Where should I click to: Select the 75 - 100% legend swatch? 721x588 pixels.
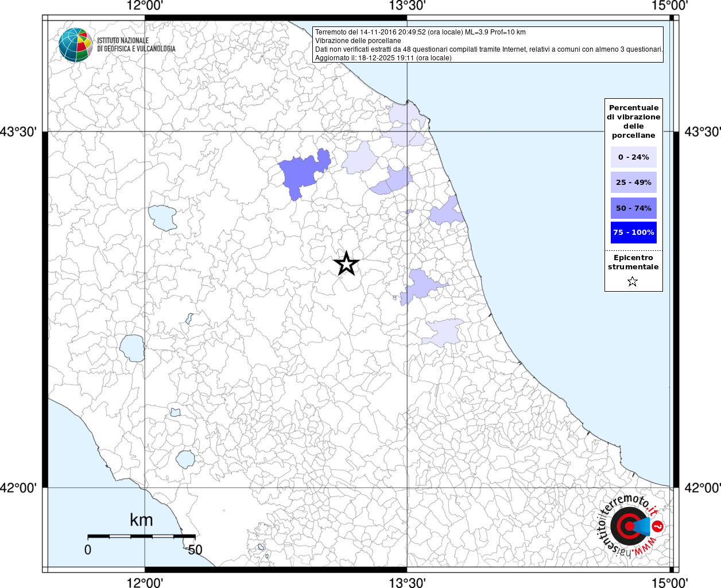[633, 233]
